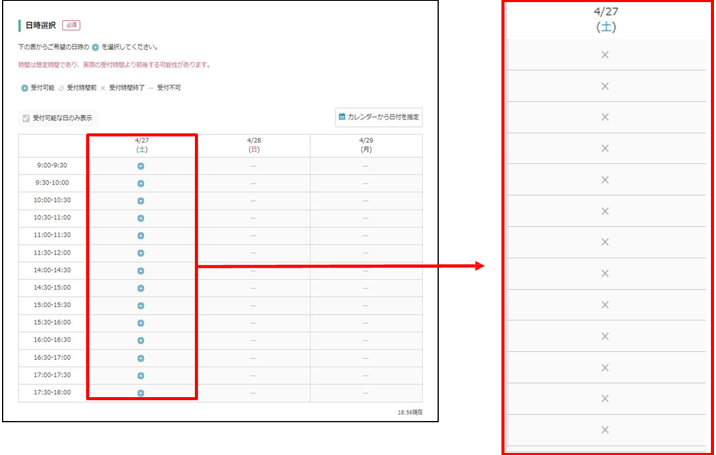Pick the 17:30-18:00 slot on 4/27
This screenshot has width=716, height=455.
[141, 393]
